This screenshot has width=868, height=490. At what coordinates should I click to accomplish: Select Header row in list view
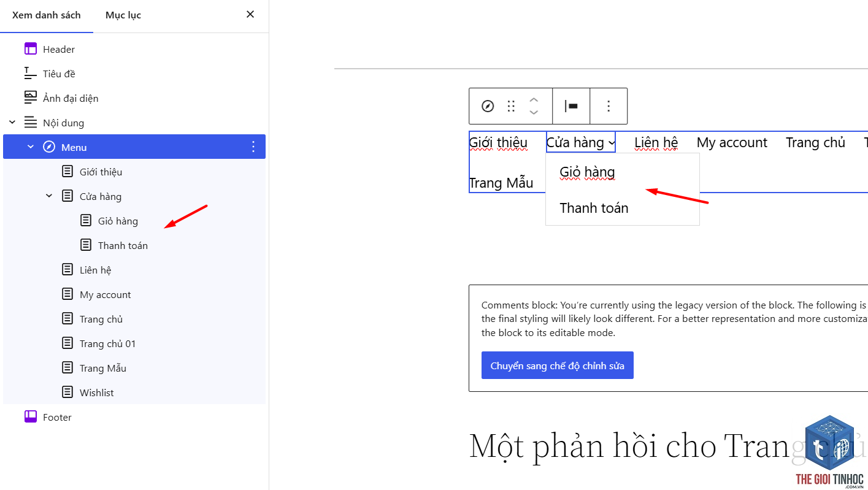click(x=134, y=49)
